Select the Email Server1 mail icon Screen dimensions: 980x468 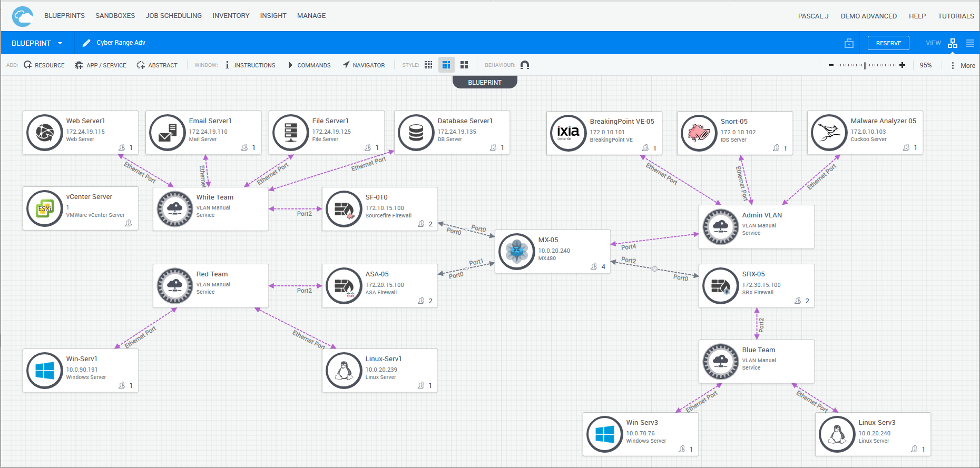click(x=168, y=133)
